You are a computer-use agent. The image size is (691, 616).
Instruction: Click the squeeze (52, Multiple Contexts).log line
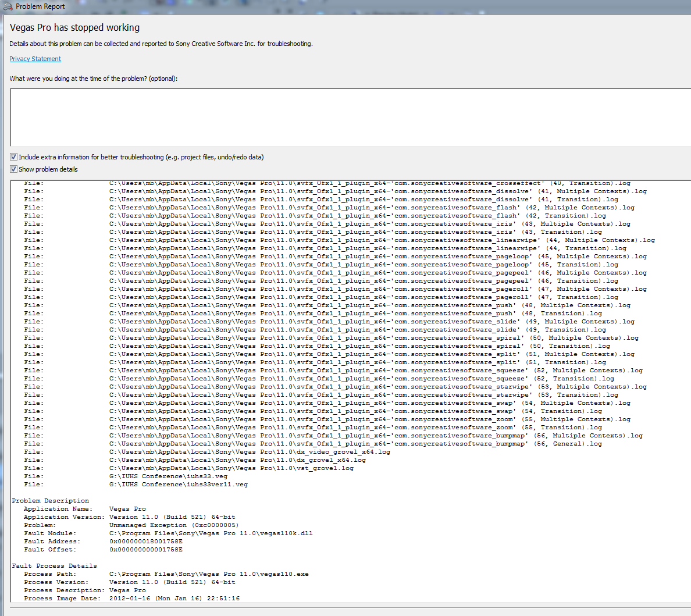(333, 371)
